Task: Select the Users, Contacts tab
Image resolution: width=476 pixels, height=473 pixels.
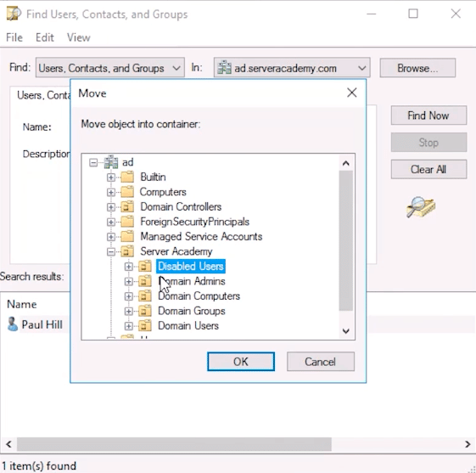Action: point(42,95)
